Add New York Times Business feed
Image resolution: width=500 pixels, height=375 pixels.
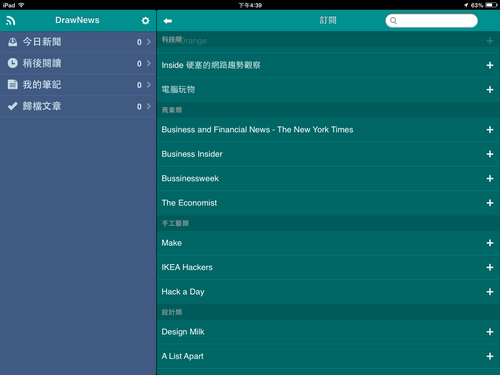click(490, 130)
